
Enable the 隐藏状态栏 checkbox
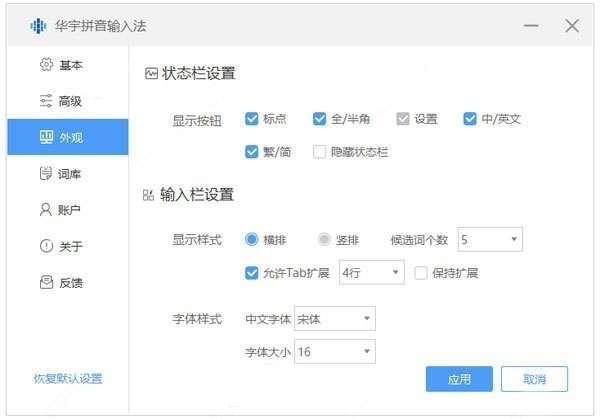[x=319, y=152]
